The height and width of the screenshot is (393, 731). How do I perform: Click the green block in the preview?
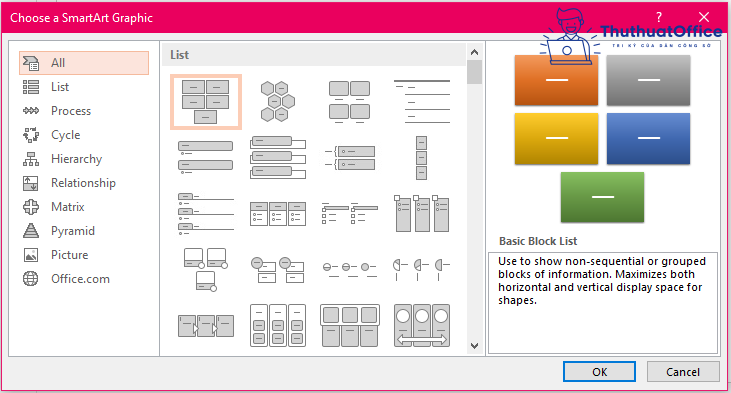(x=602, y=197)
